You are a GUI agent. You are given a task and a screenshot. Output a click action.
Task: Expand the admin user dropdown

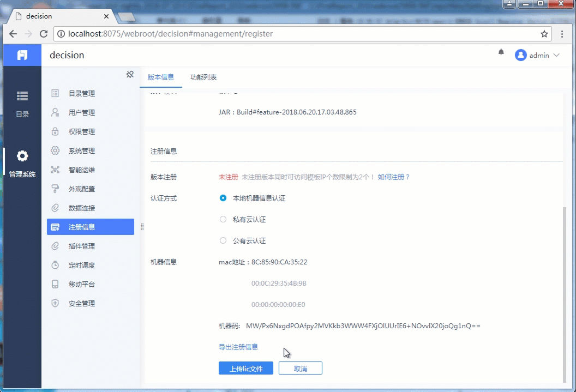pyautogui.click(x=537, y=56)
